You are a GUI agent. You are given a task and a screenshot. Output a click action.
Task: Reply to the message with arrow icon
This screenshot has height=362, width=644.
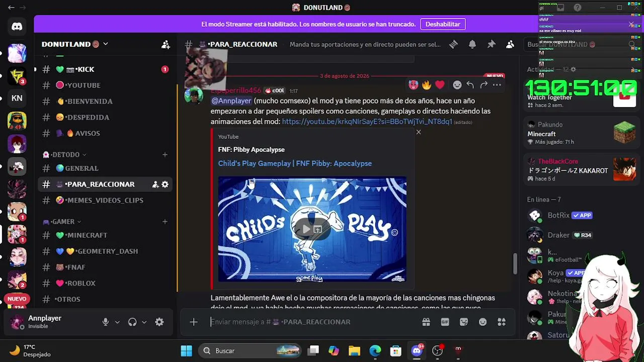470,85
